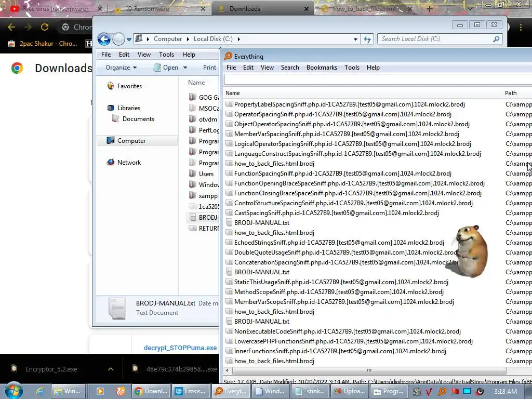Open the 2pac Shakur bookmark in Chrome
The height and width of the screenshot is (399, 532).
point(43,44)
